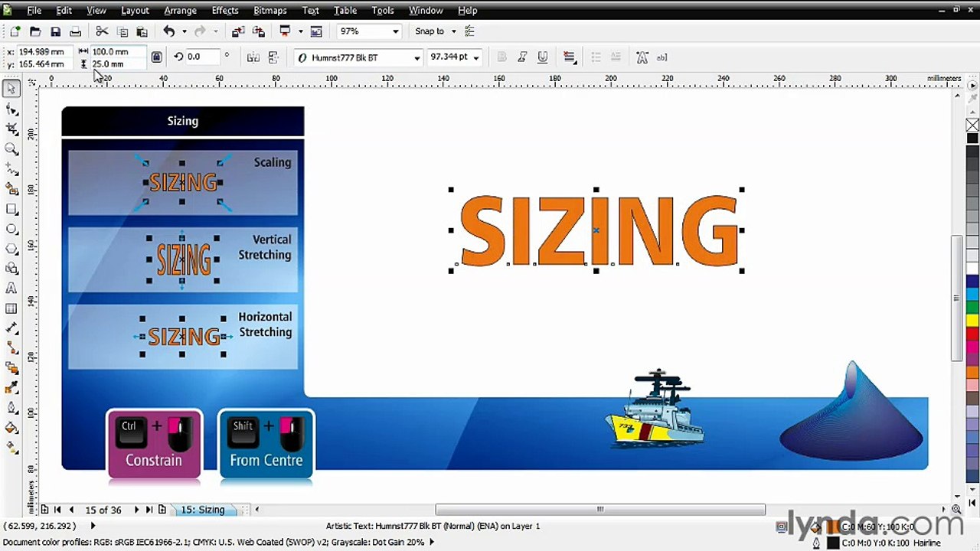Select the Smart Fill tool
980x551 pixels.
coord(11,189)
